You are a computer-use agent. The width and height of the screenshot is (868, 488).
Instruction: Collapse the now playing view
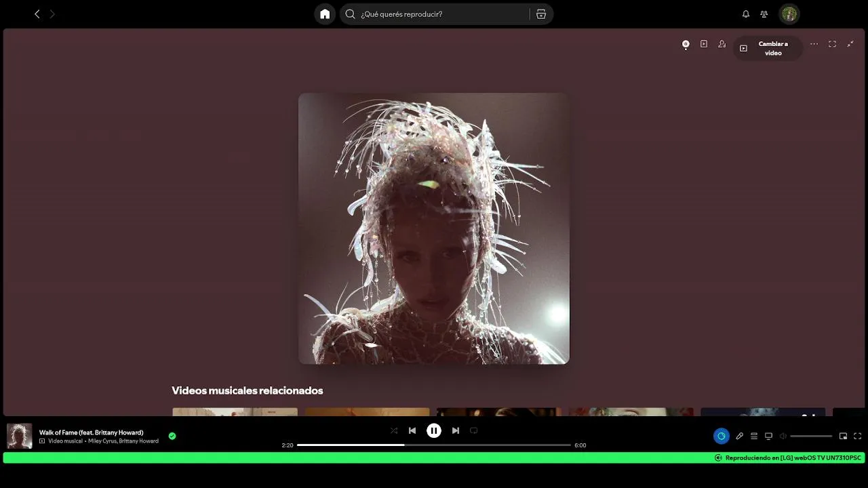tap(850, 44)
